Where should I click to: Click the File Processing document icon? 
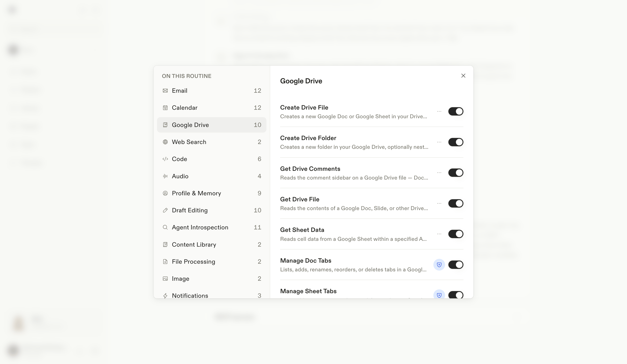coord(165,261)
